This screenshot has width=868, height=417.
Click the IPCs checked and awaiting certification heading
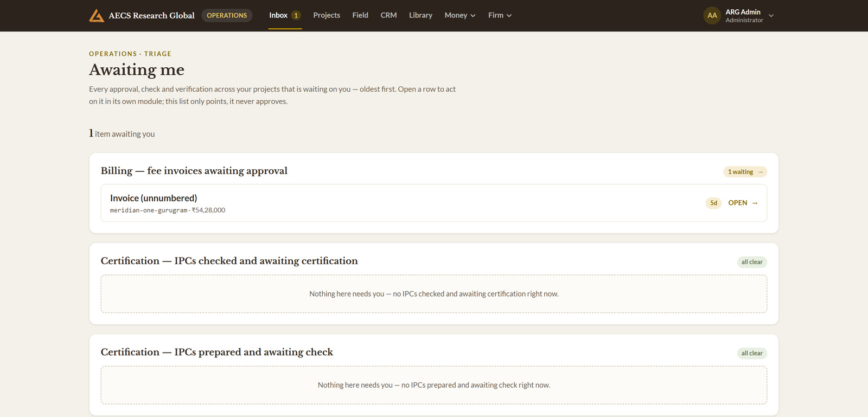click(229, 261)
